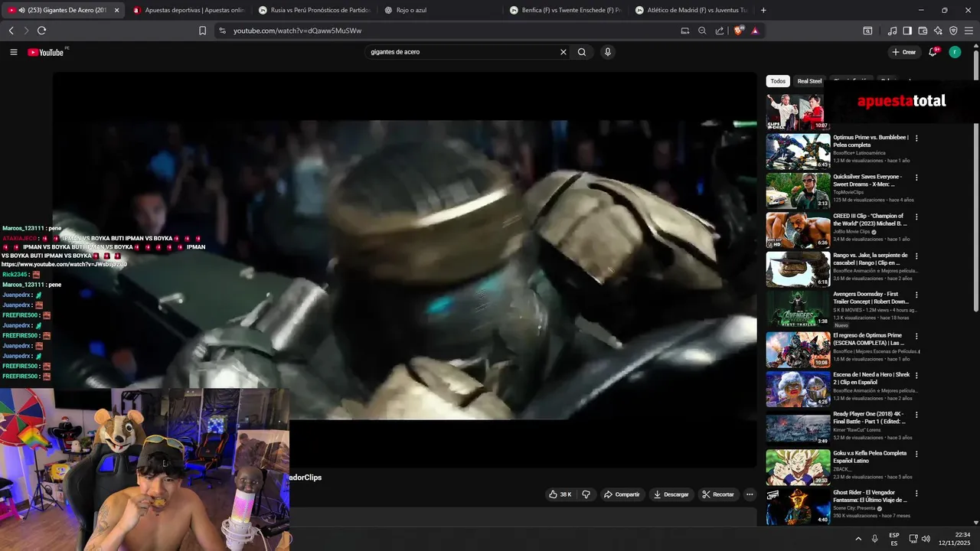The height and width of the screenshot is (551, 980).
Task: Start voice search with the microphone icon
Action: [x=608, y=52]
